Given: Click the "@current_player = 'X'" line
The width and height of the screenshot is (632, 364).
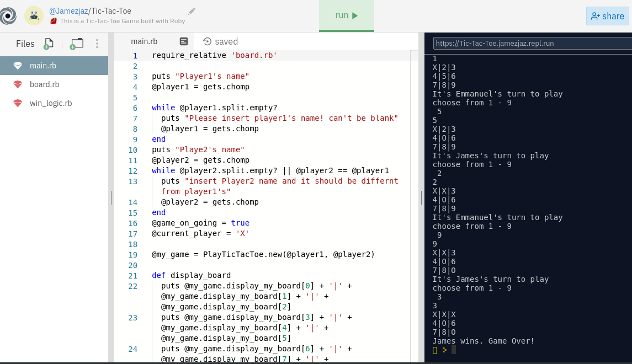Looking at the screenshot, I should 200,233.
